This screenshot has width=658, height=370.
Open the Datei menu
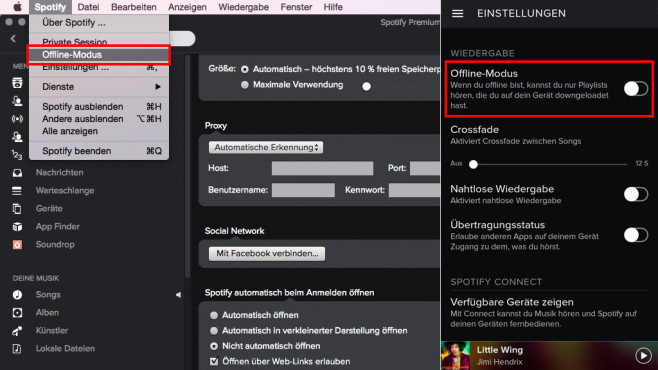(x=89, y=7)
